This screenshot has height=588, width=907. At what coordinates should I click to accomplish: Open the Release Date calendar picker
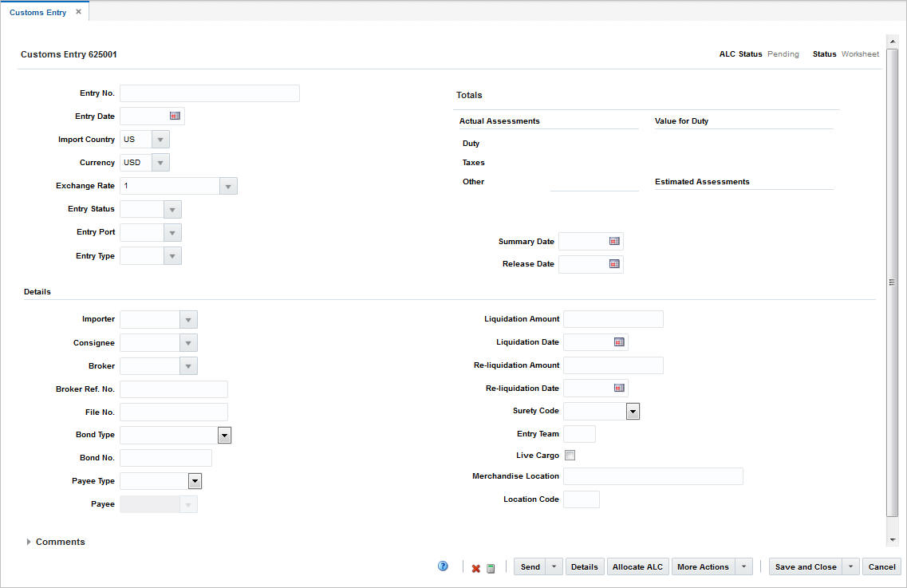[614, 264]
